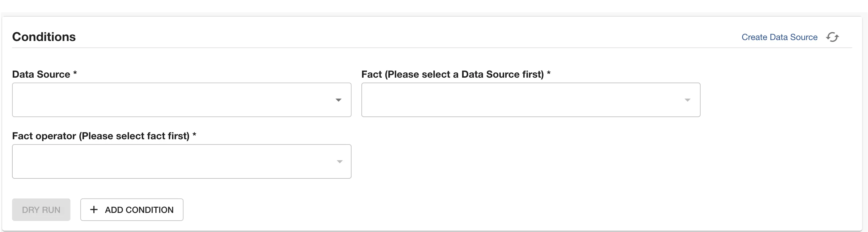
Task: Click the asterisk after the Fact label
Action: pos(549,73)
